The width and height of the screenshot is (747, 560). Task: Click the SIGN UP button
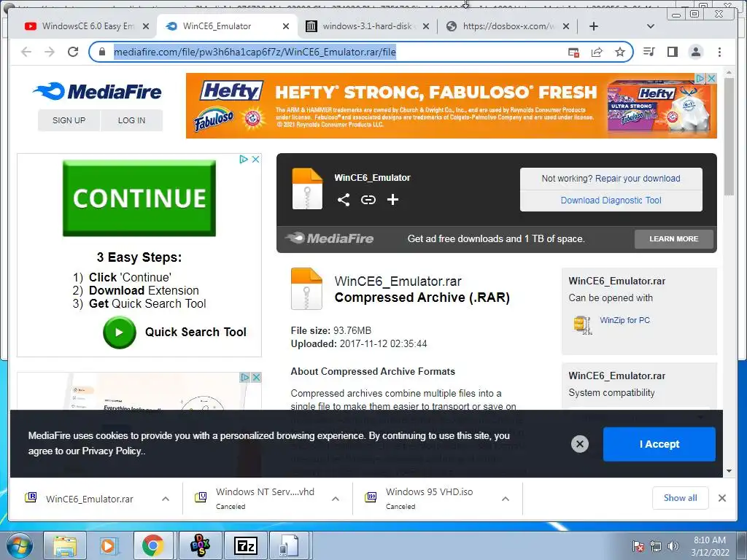coord(69,120)
